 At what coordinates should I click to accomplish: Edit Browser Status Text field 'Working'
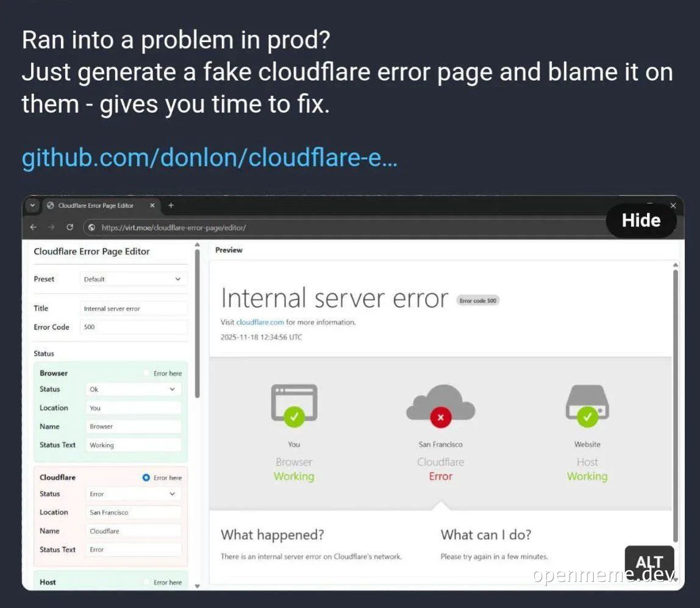click(x=133, y=445)
